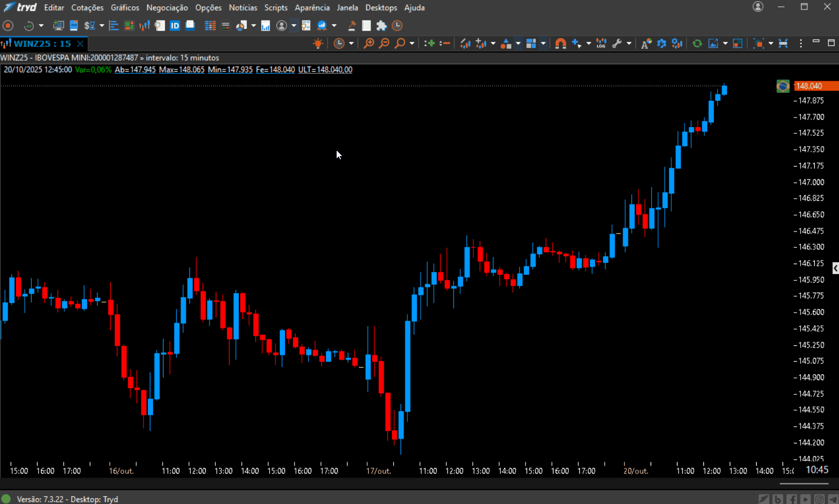Toggle the orange magnet snap icon
Screen dimensions: 839x504
[x=561, y=44]
